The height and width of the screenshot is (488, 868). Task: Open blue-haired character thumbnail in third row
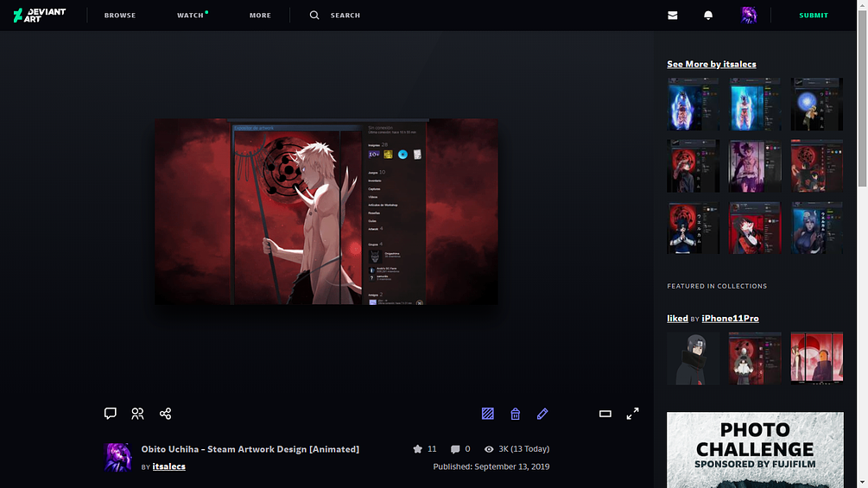tap(817, 228)
